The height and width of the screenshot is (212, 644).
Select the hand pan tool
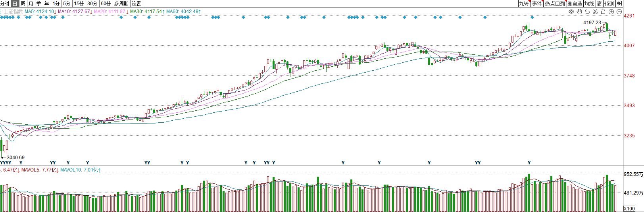579,12
